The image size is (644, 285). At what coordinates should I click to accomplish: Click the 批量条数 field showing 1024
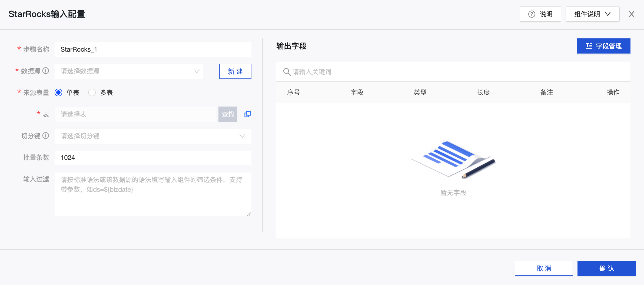pos(153,158)
